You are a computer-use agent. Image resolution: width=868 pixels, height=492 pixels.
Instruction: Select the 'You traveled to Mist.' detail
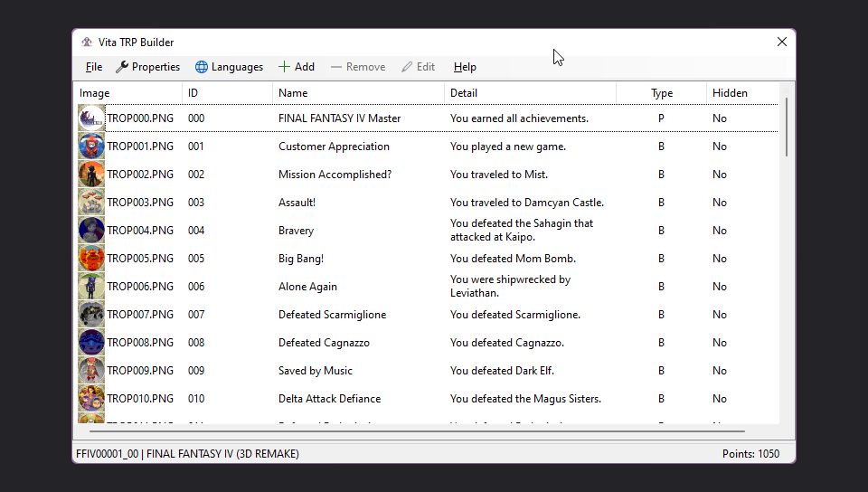point(499,175)
